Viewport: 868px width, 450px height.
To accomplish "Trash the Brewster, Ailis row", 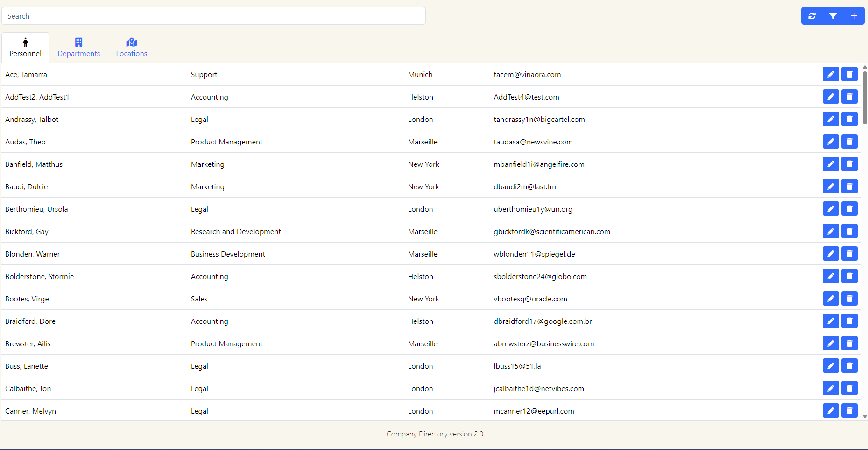I will click(849, 343).
